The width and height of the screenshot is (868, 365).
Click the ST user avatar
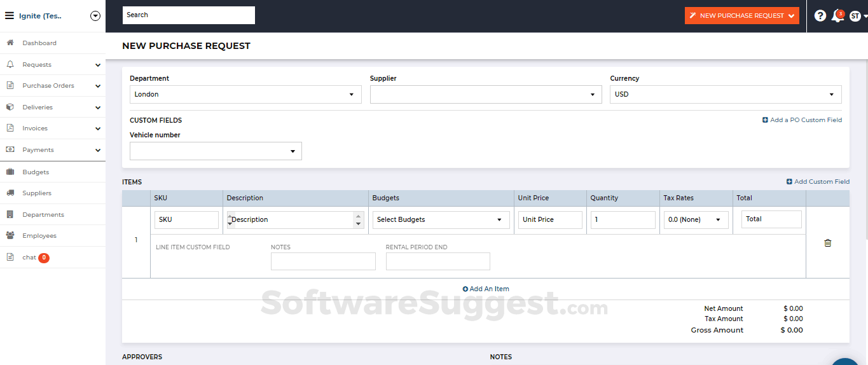[x=855, y=16]
